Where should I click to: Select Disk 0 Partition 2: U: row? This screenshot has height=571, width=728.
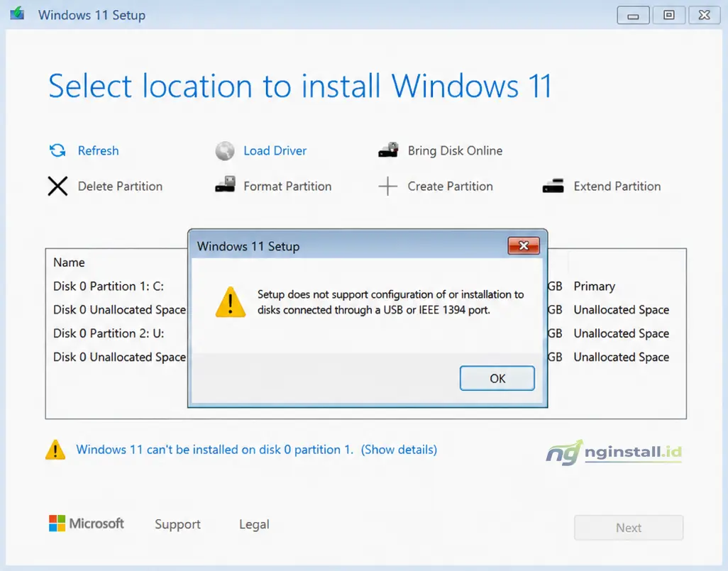pos(366,333)
